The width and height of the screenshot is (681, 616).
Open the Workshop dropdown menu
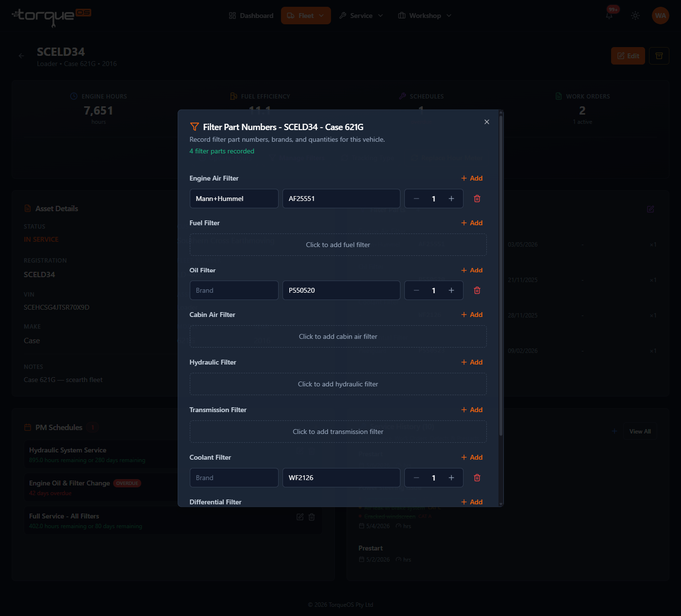(425, 16)
